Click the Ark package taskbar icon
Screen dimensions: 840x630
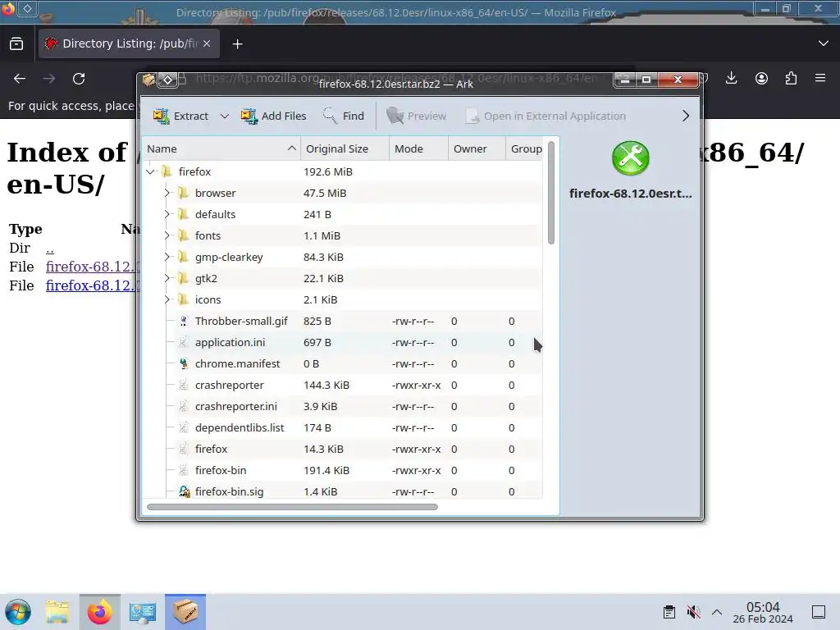coord(185,612)
